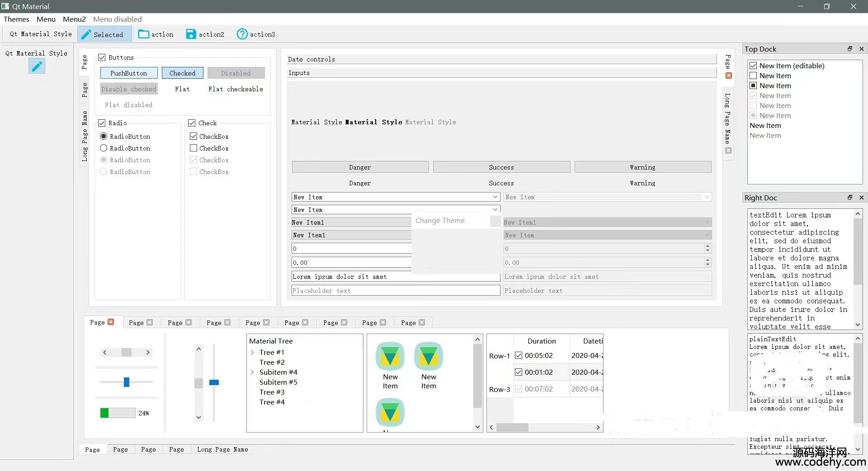
Task: Open the Menu menu
Action: pyautogui.click(x=46, y=19)
